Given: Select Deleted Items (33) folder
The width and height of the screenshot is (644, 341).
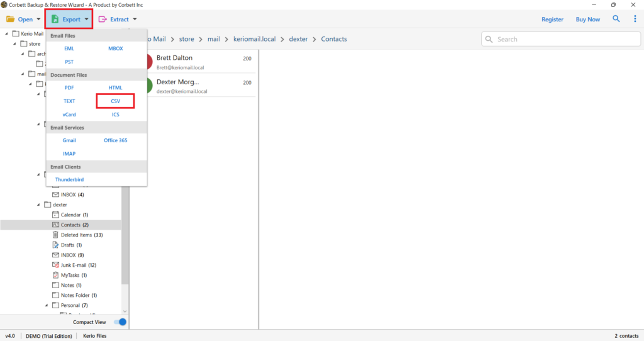Looking at the screenshot, I should point(82,235).
